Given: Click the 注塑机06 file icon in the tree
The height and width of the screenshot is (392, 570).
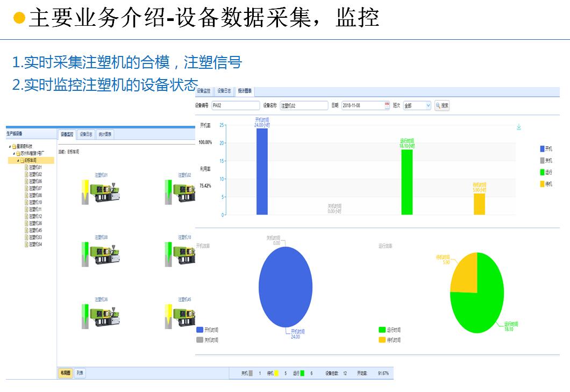Looking at the screenshot, I should click(26, 181).
